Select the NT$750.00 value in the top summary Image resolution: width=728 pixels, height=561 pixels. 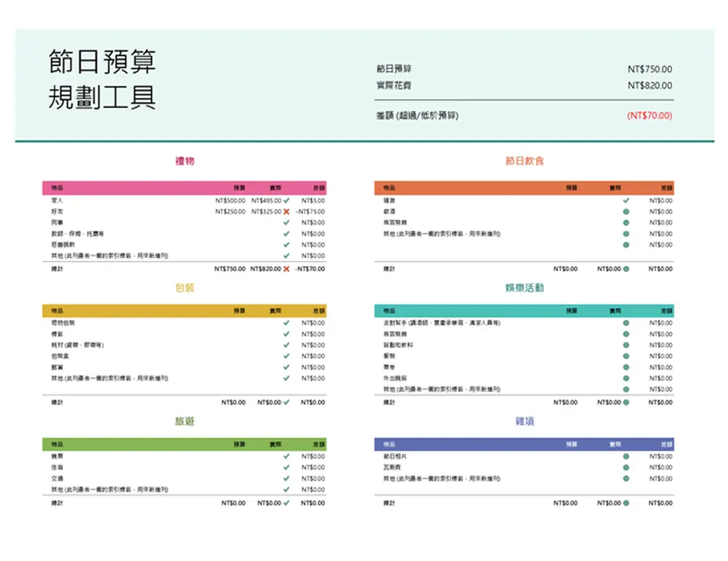tap(649, 69)
